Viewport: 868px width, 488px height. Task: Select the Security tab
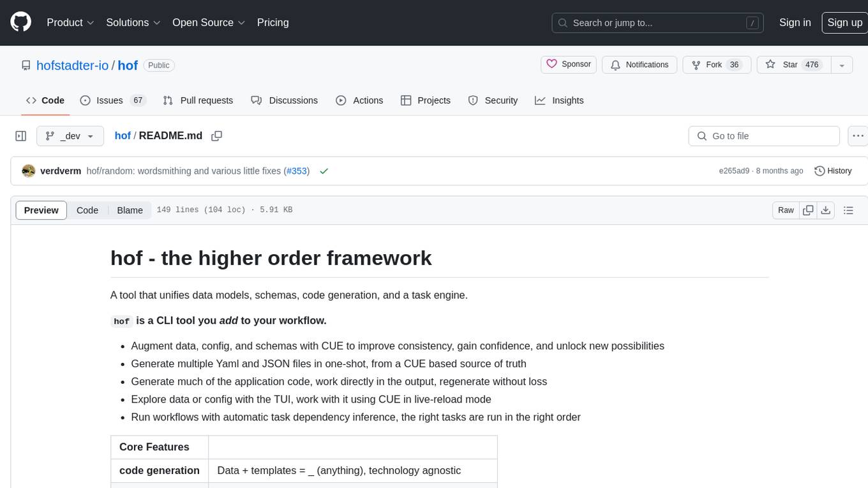(493, 100)
